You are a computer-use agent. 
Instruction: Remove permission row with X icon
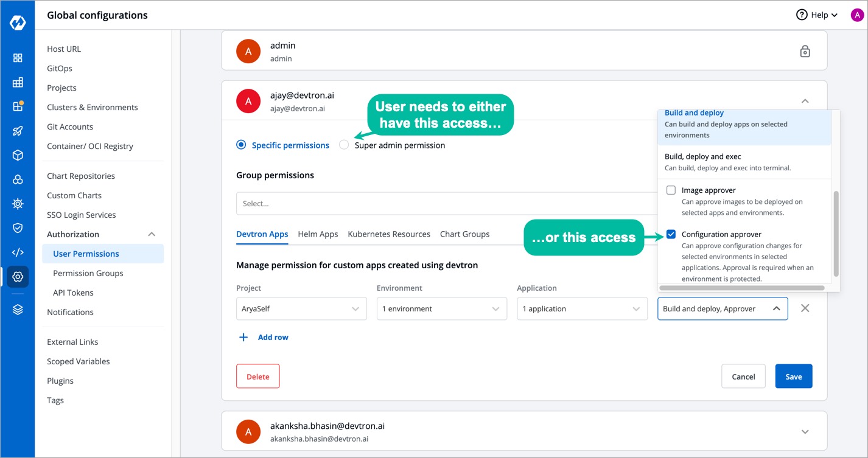[x=805, y=308]
